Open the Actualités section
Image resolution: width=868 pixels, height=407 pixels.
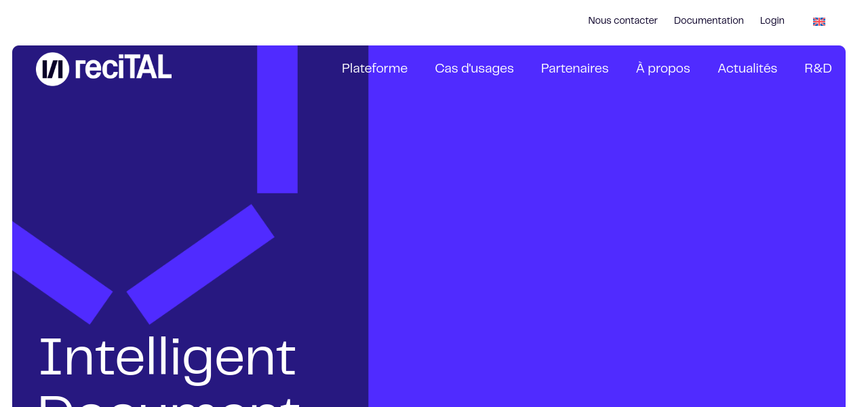(747, 69)
